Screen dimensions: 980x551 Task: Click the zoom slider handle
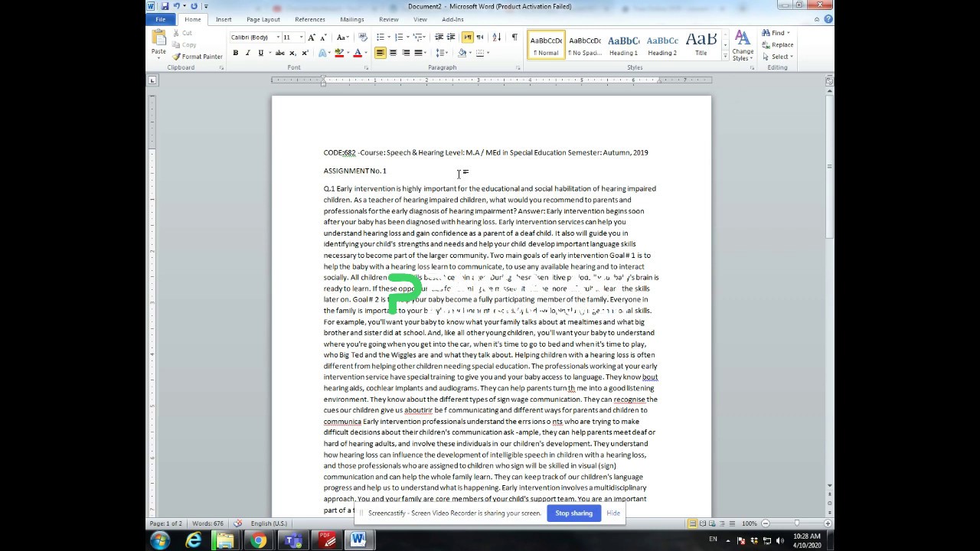click(796, 523)
